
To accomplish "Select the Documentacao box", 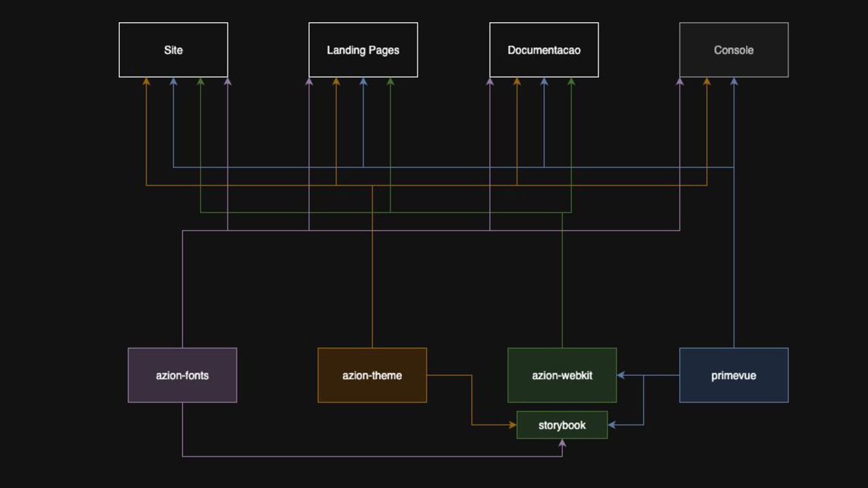I will (x=544, y=50).
